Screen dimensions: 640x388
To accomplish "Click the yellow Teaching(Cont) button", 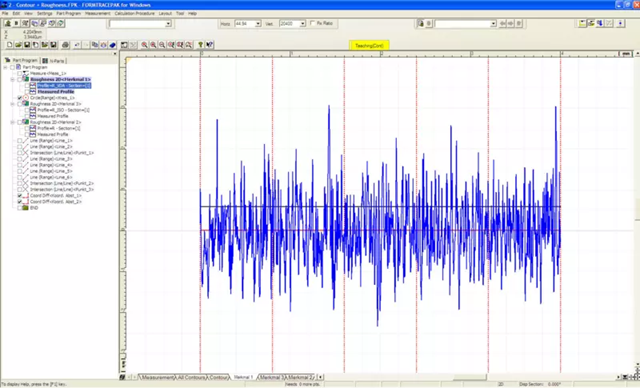I will pyautogui.click(x=369, y=45).
